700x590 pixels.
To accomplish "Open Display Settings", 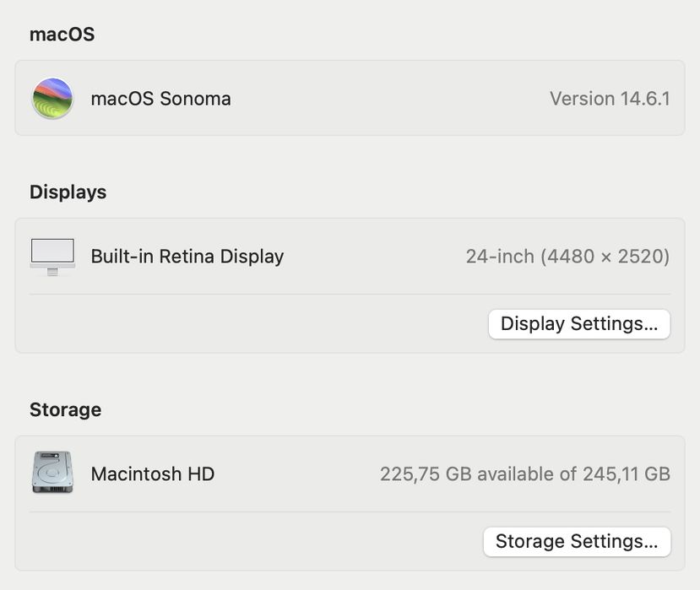I will (x=578, y=324).
